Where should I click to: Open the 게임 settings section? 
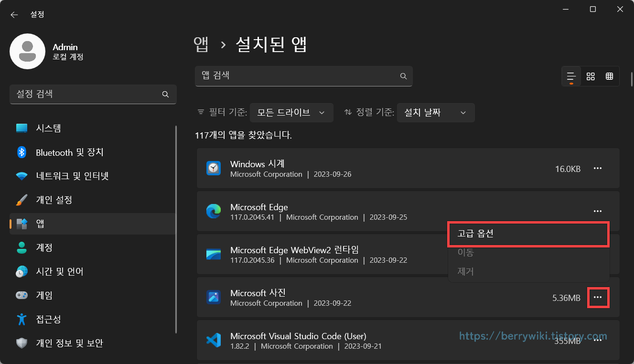point(45,295)
